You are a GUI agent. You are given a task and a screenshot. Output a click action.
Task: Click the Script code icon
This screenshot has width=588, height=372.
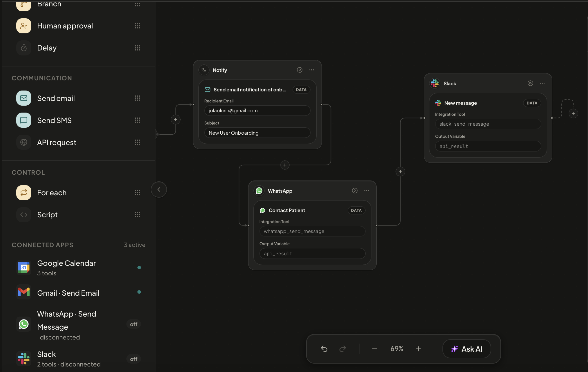[24, 215]
